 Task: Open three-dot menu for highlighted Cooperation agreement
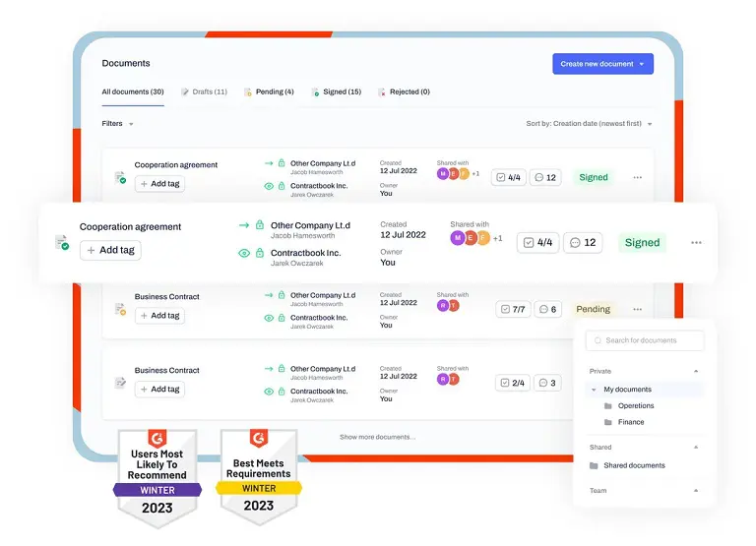[696, 243]
